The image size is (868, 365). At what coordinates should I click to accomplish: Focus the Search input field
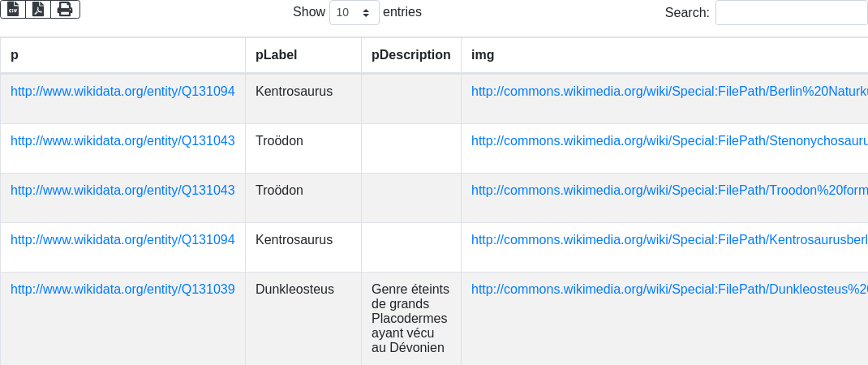791,13
